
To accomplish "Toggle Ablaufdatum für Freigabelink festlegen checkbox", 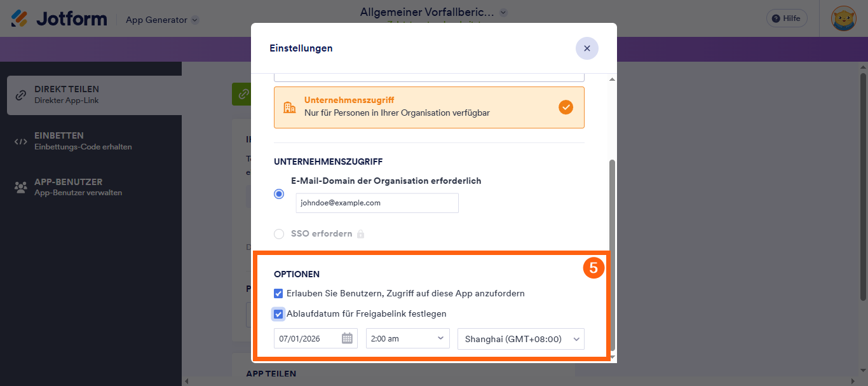I will pos(278,314).
